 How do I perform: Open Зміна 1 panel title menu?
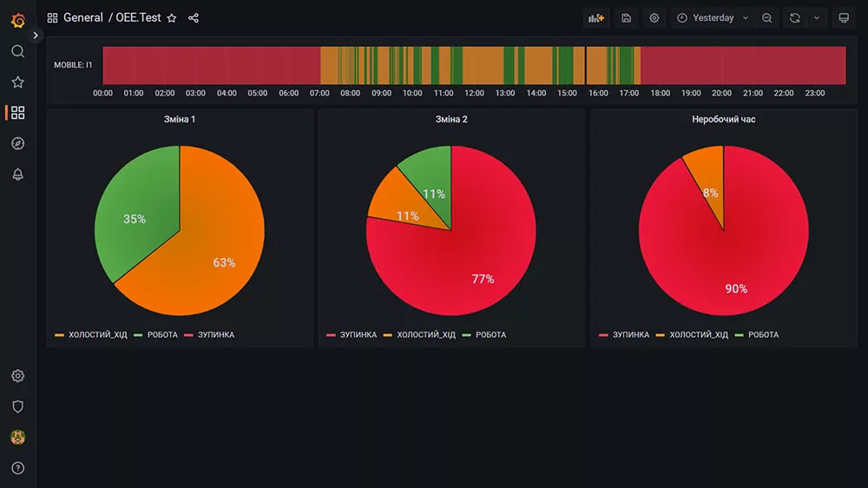point(180,119)
